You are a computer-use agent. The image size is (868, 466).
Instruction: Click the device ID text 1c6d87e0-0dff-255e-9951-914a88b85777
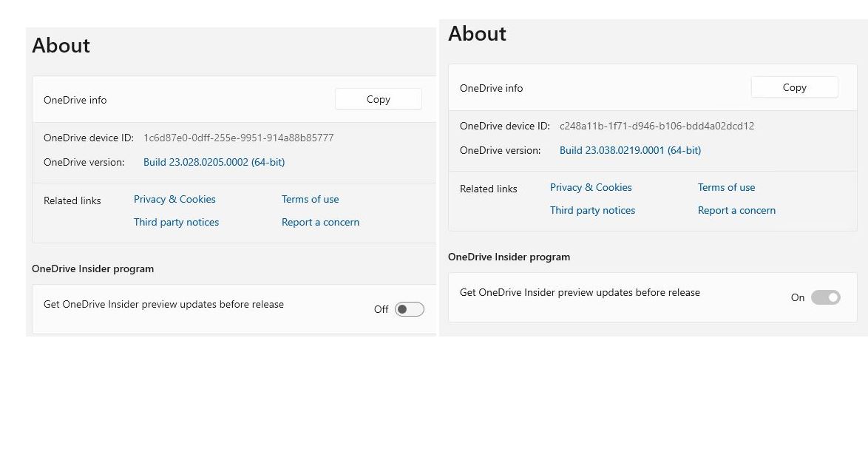[x=238, y=138]
